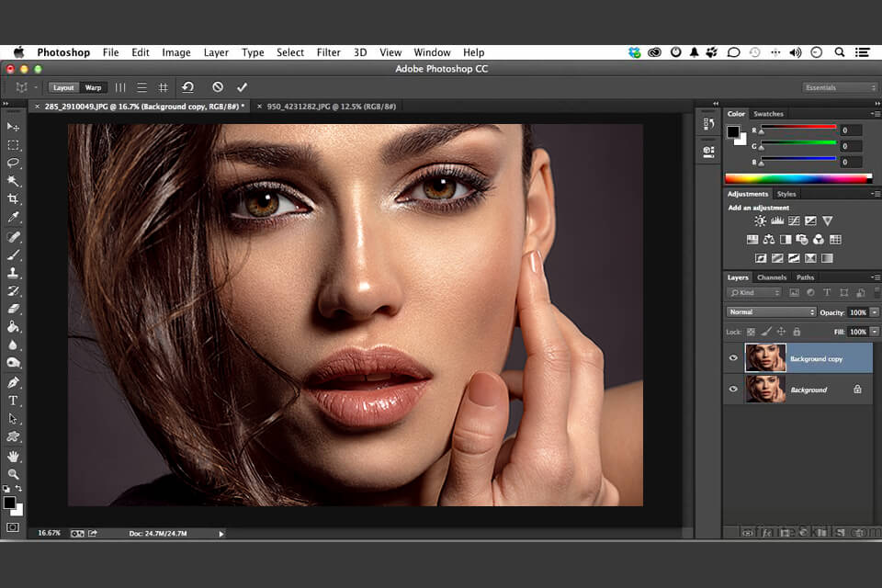Image resolution: width=882 pixels, height=588 pixels.
Task: Select the Lasso tool
Action: pyautogui.click(x=13, y=163)
